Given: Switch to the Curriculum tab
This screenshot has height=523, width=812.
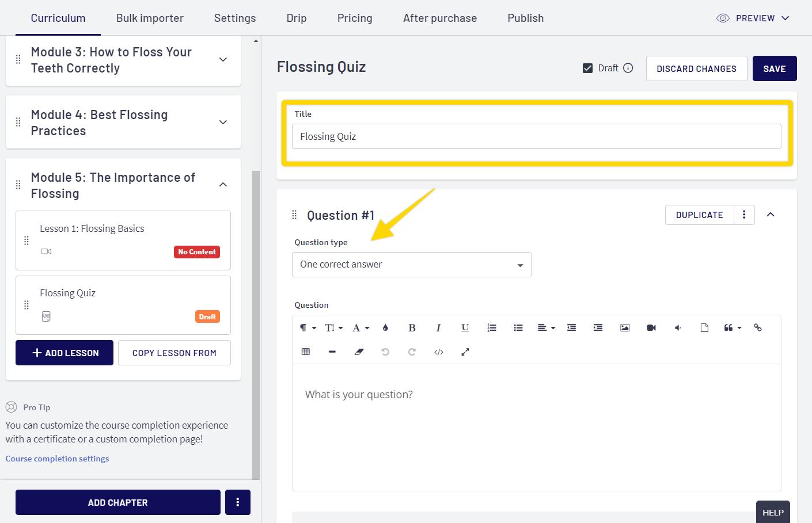Looking at the screenshot, I should (58, 18).
